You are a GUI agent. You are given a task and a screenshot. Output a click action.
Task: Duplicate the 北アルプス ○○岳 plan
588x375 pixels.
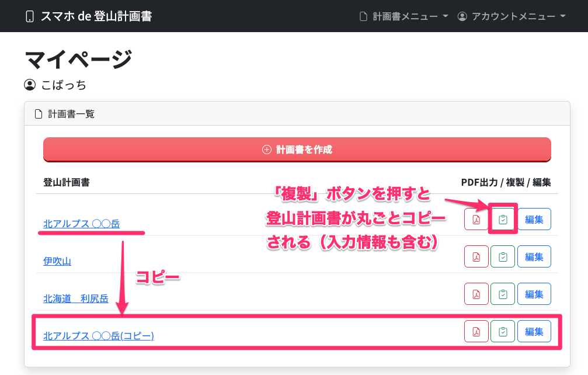point(503,219)
